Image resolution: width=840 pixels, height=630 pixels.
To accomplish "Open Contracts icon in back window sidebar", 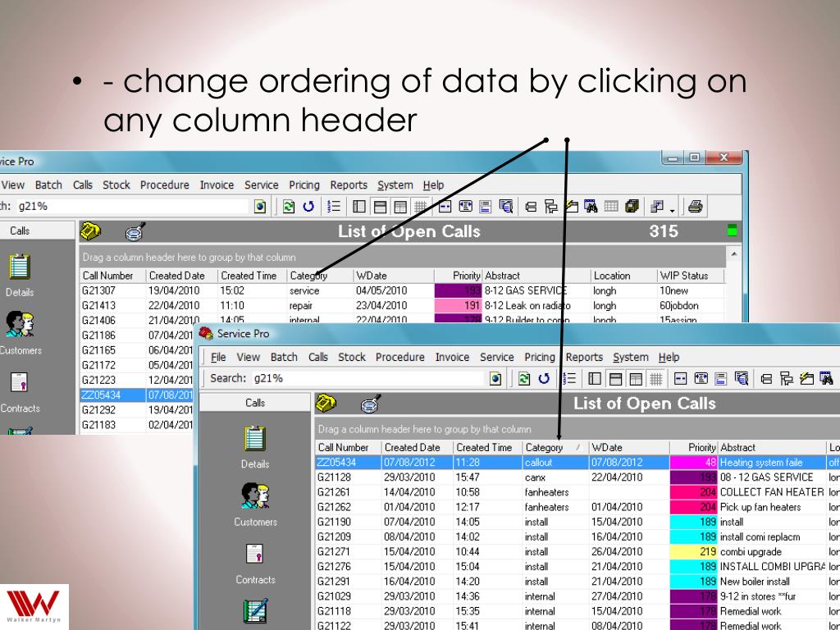I will click(x=20, y=382).
